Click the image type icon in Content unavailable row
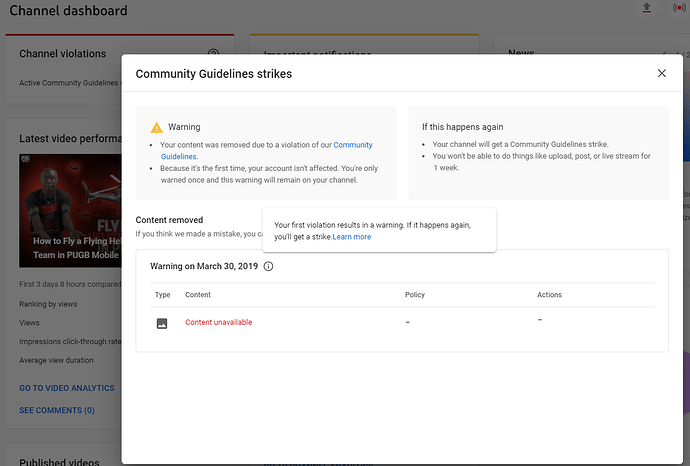Image resolution: width=690 pixels, height=466 pixels. (x=162, y=323)
